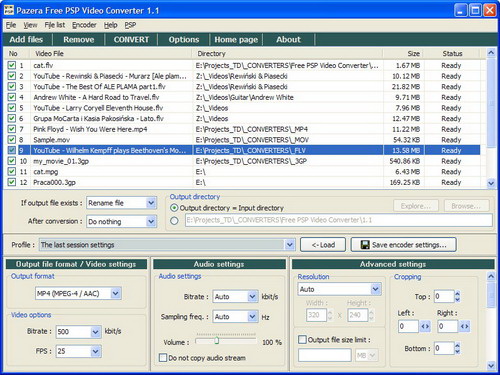Image resolution: width=500 pixels, height=375 pixels.
Task: Uncheck checkbox for row 2 Murarz video
Action: pyautogui.click(x=12, y=76)
